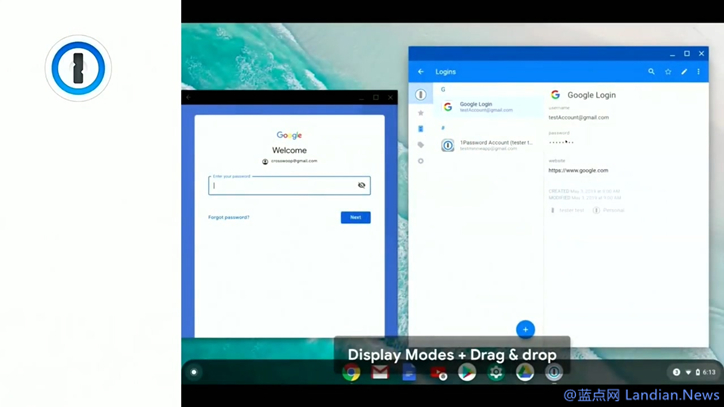This screenshot has width=724, height=407.
Task: Open the Play Store from the shelf
Action: (467, 372)
